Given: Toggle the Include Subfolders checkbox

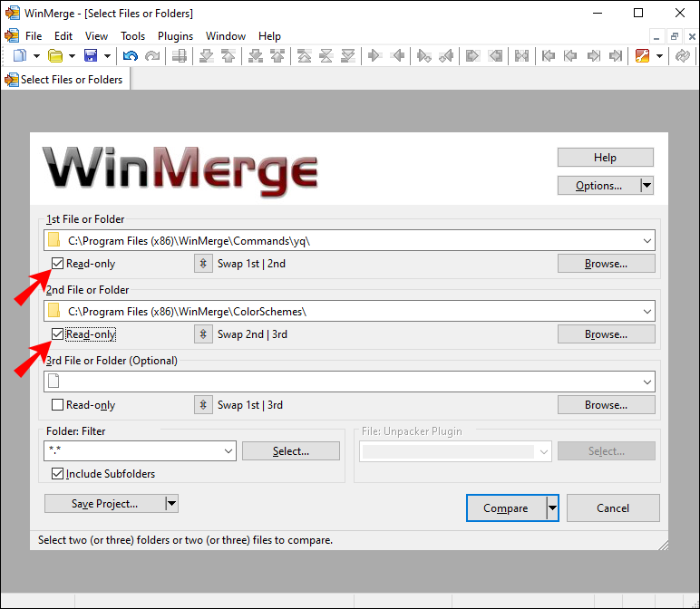Looking at the screenshot, I should coord(58,474).
